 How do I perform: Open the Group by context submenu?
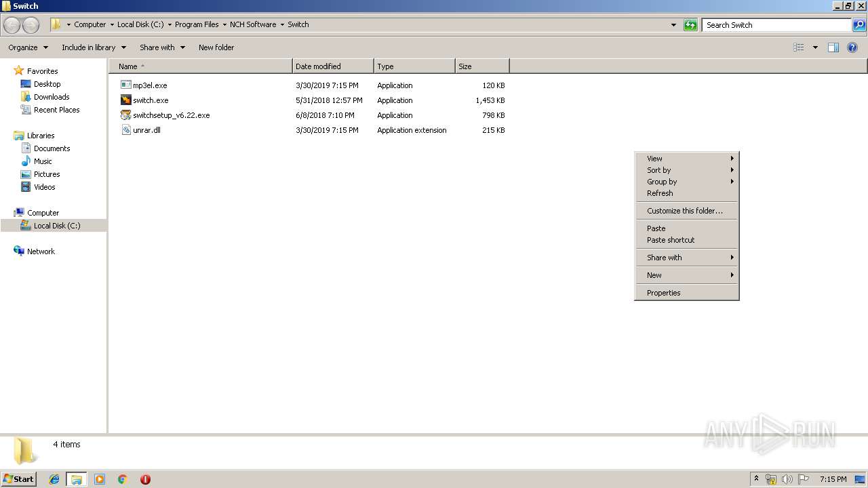[686, 182]
